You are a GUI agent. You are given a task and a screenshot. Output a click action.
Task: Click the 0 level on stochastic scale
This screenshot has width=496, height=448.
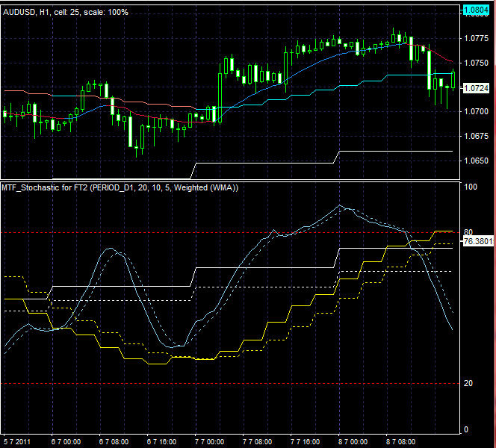(466, 429)
